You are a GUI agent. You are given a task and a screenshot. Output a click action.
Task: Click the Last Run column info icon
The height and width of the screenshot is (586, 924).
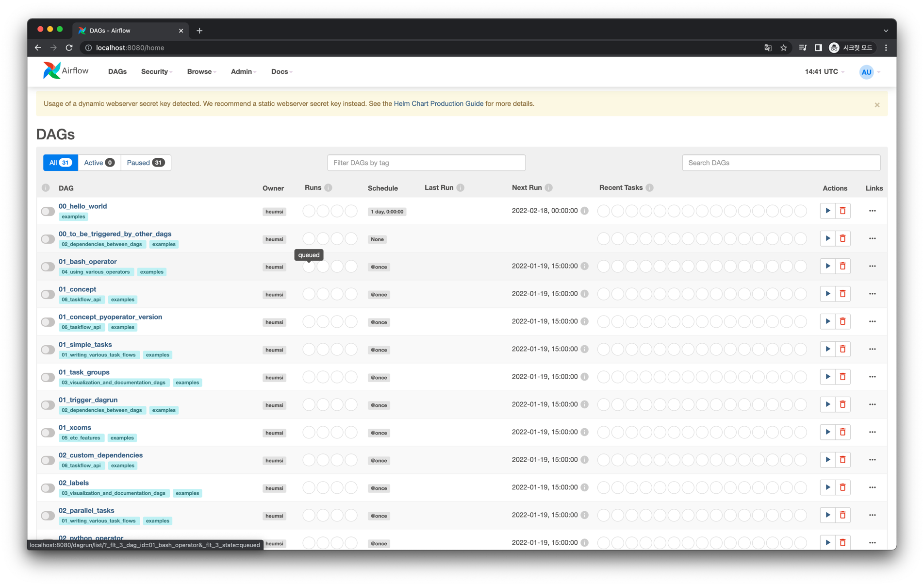pyautogui.click(x=461, y=188)
